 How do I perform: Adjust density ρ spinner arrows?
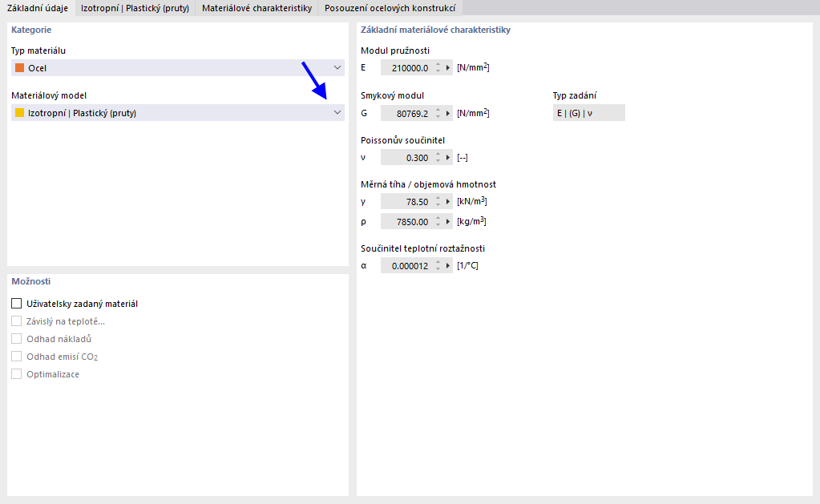pyautogui.click(x=438, y=222)
